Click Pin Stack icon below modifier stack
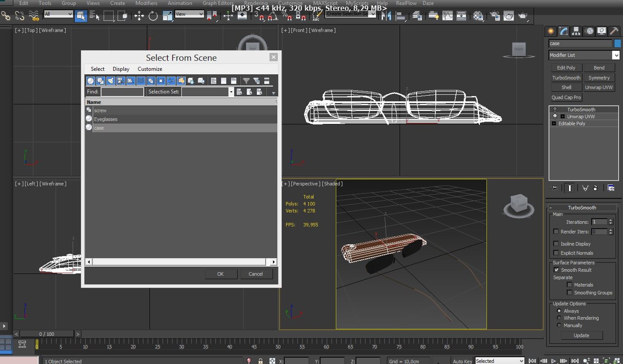 click(x=554, y=188)
